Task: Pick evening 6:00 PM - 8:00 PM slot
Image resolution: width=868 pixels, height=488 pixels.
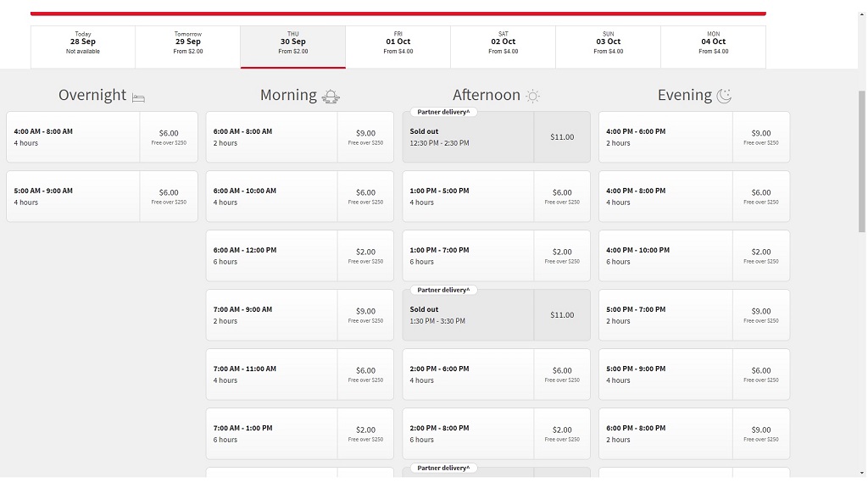Action: 693,434
